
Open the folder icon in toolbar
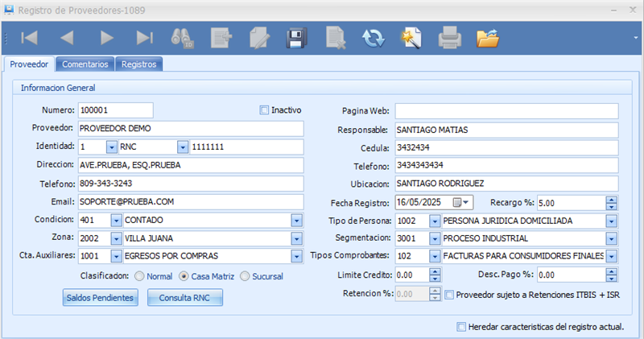pyautogui.click(x=488, y=37)
